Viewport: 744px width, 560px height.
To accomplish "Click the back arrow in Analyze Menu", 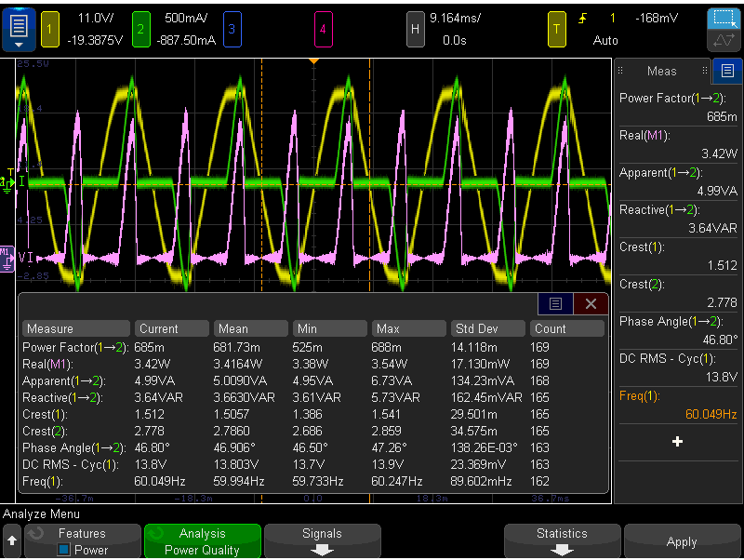I will [x=12, y=540].
